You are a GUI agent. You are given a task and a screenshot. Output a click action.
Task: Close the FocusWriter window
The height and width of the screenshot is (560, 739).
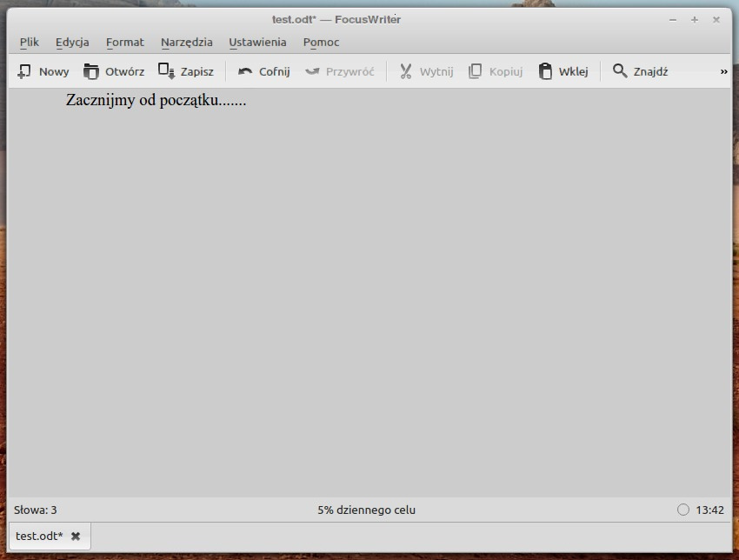716,20
